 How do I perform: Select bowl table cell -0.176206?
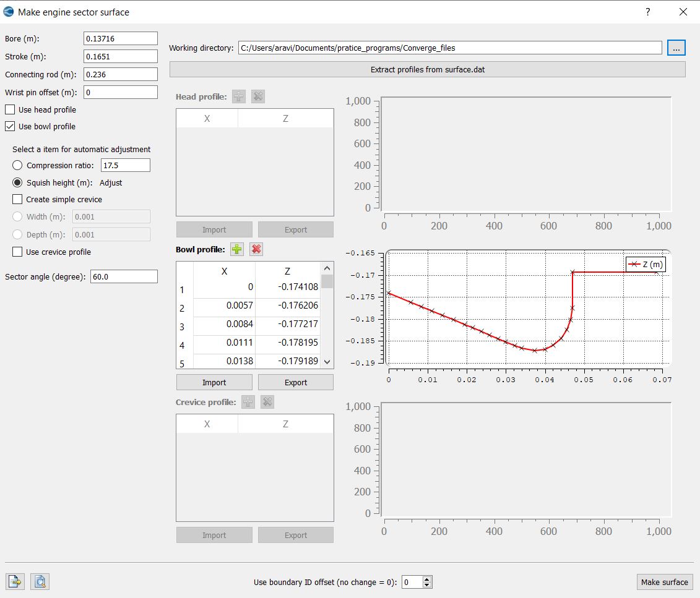point(288,306)
